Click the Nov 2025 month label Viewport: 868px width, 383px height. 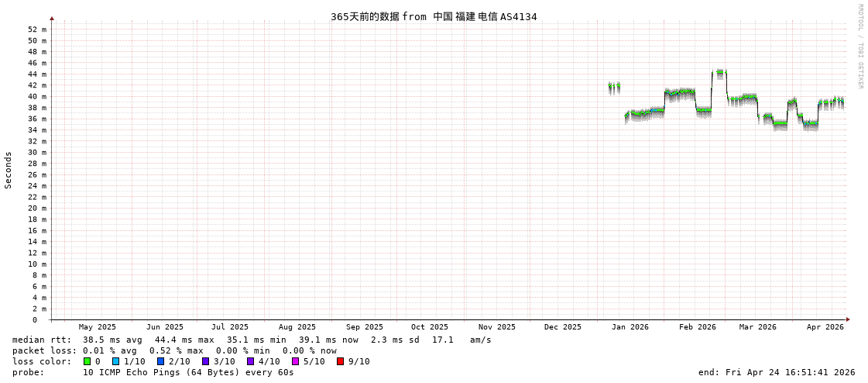(x=497, y=327)
